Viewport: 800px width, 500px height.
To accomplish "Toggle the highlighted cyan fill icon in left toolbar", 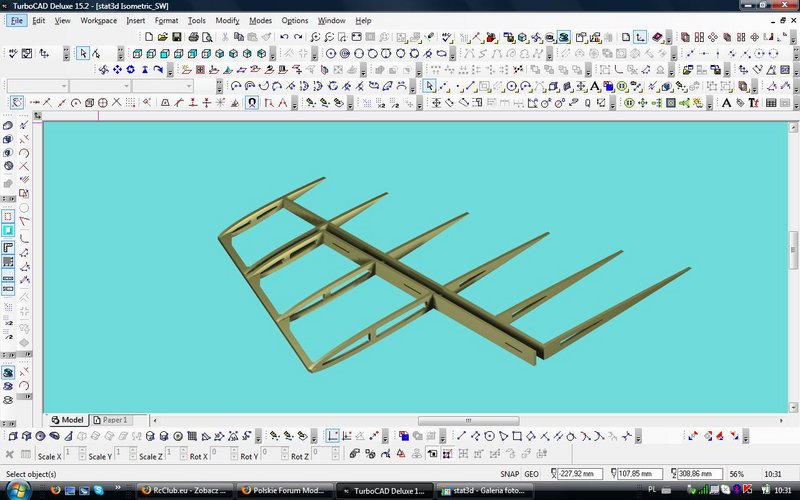I will pos(8,231).
